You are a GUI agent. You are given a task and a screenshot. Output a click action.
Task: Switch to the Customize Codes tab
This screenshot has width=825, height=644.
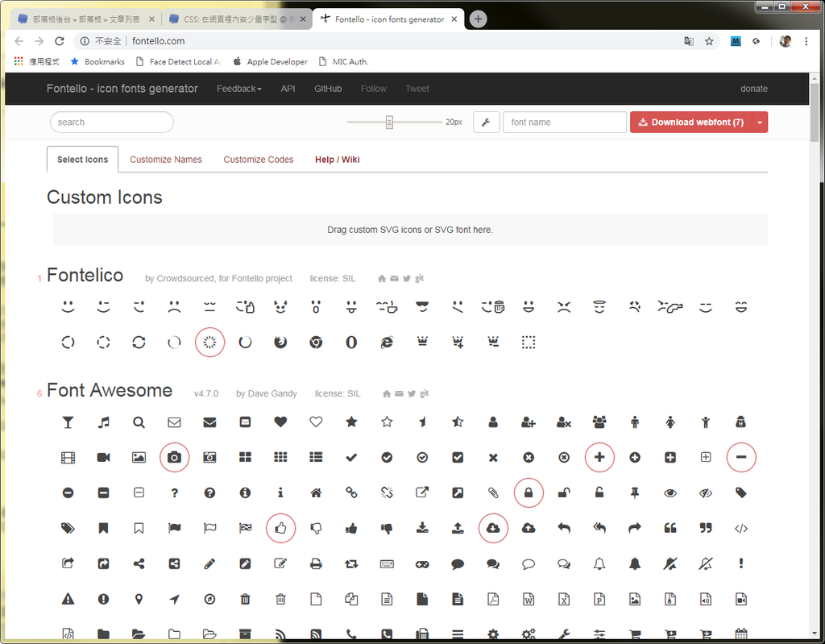259,160
